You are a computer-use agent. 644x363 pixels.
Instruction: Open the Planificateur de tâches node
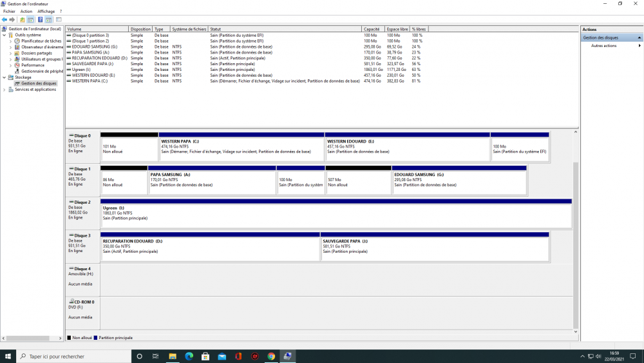(x=41, y=41)
